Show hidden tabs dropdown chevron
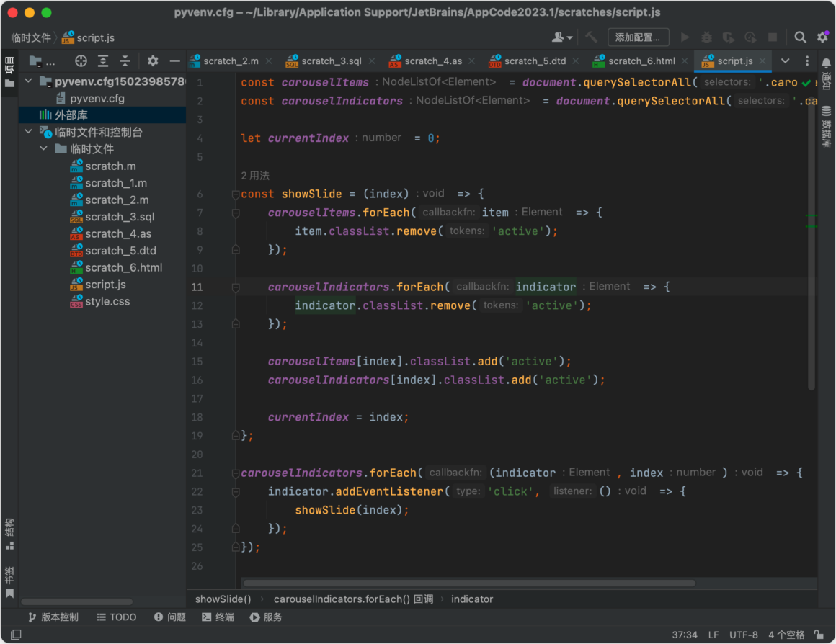 (785, 61)
